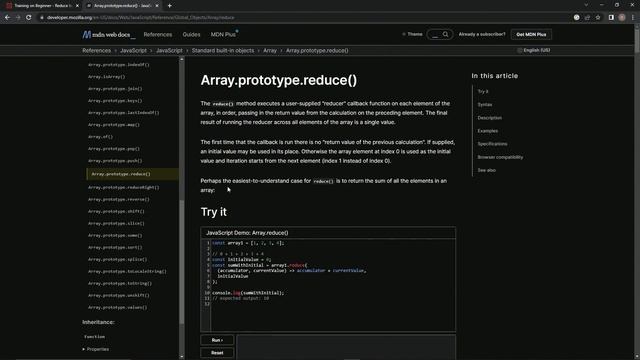Click the 'Standard built-in objects' breadcrumb
The width and height of the screenshot is (640, 360).
point(223,51)
